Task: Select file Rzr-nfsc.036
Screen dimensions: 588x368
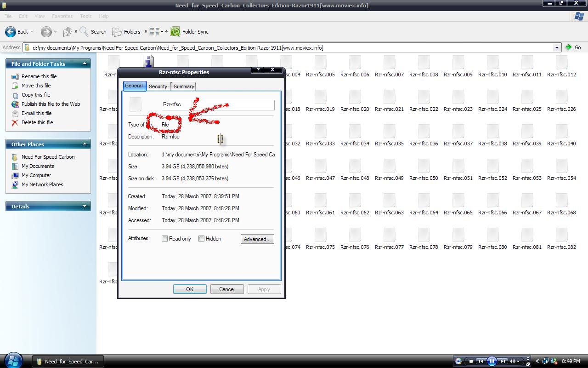Action: click(424, 136)
